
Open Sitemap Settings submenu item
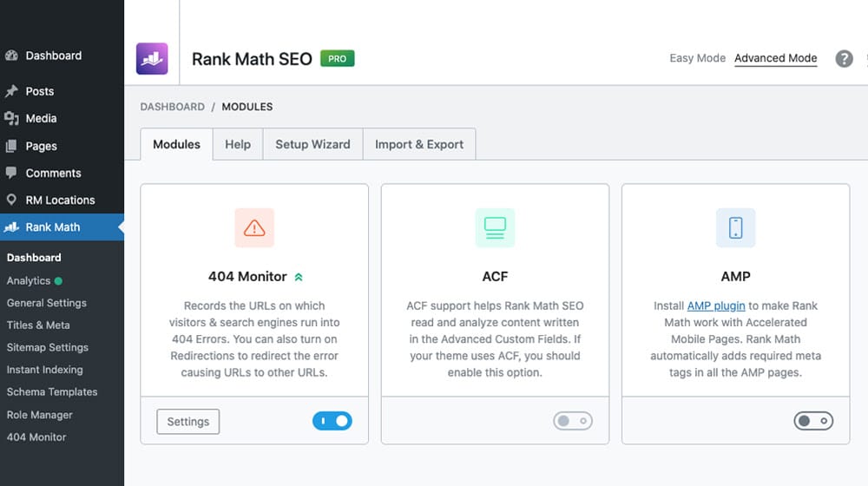[x=48, y=347]
